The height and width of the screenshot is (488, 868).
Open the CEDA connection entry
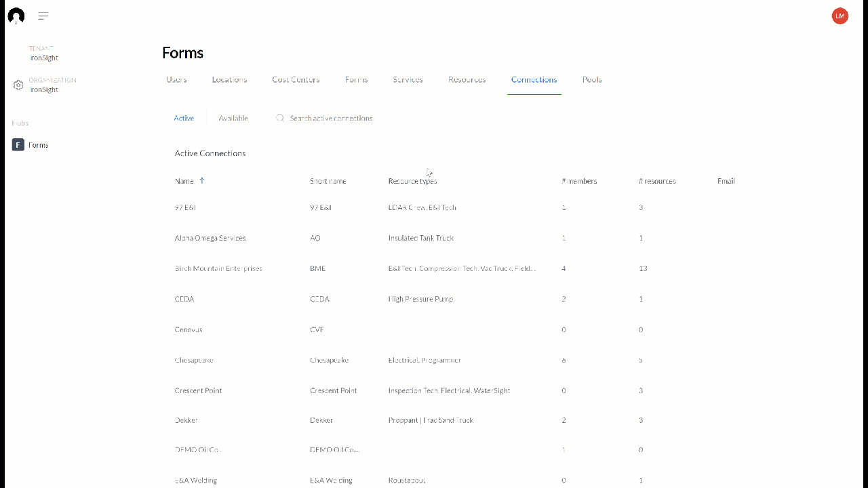pyautogui.click(x=184, y=299)
